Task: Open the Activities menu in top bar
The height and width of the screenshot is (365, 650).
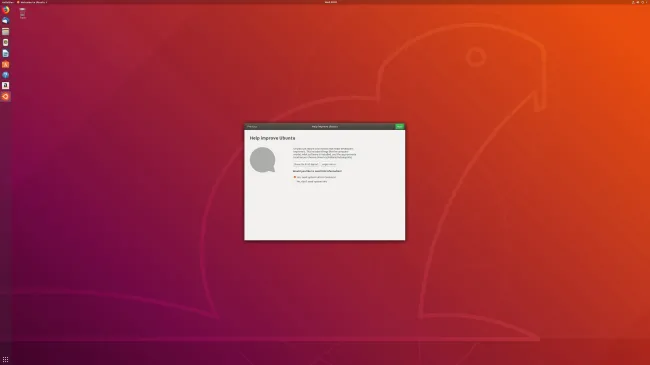Action: pos(7,2)
